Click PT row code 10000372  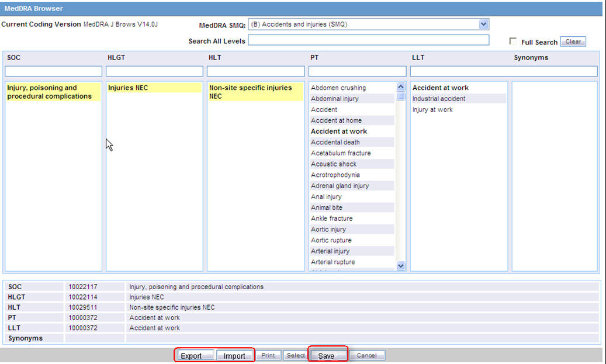(83, 318)
